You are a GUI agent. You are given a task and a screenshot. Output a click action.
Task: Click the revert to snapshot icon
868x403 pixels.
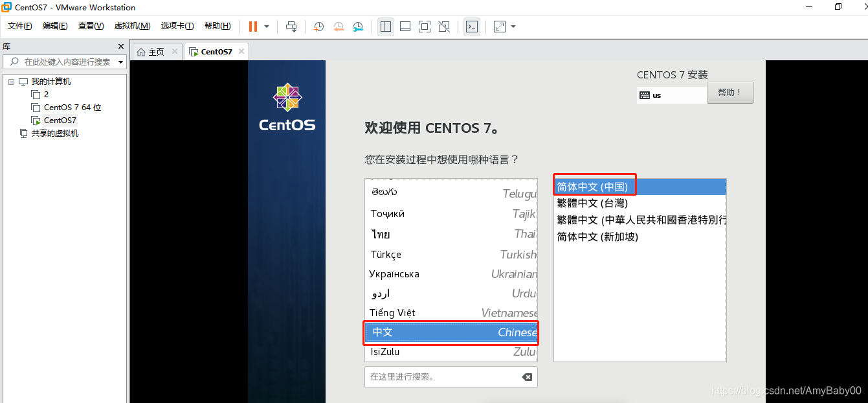pyautogui.click(x=339, y=27)
